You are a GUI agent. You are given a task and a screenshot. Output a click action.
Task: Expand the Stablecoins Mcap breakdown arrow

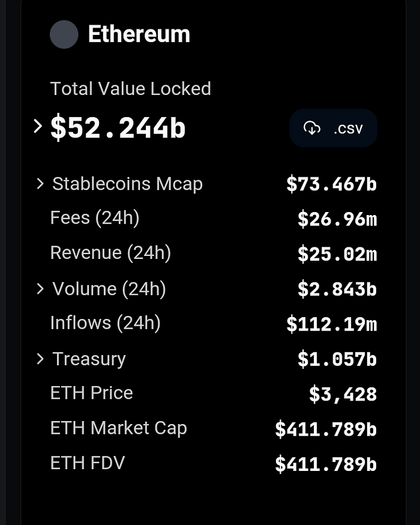click(x=40, y=184)
